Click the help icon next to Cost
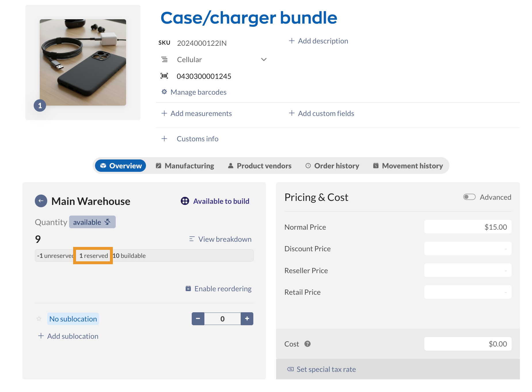 (x=307, y=344)
